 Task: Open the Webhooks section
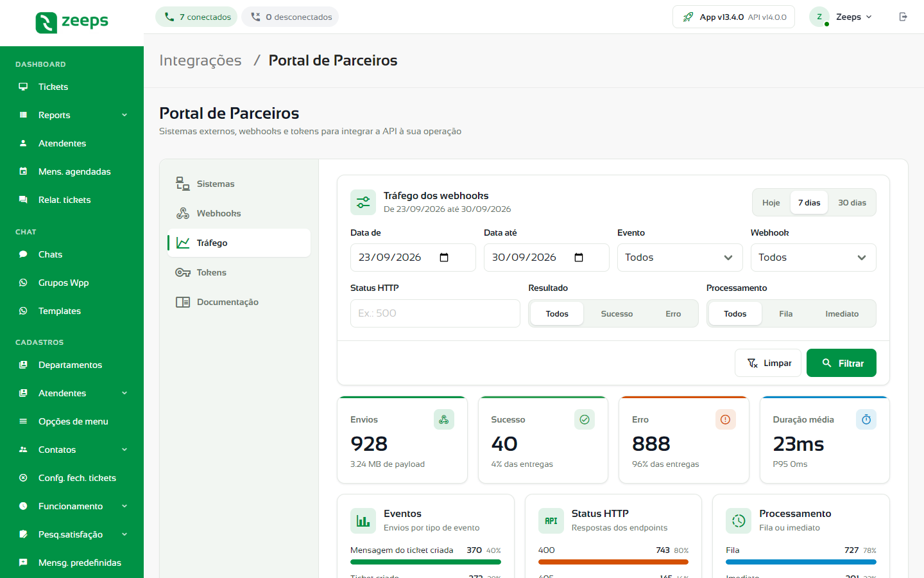[x=239, y=213]
